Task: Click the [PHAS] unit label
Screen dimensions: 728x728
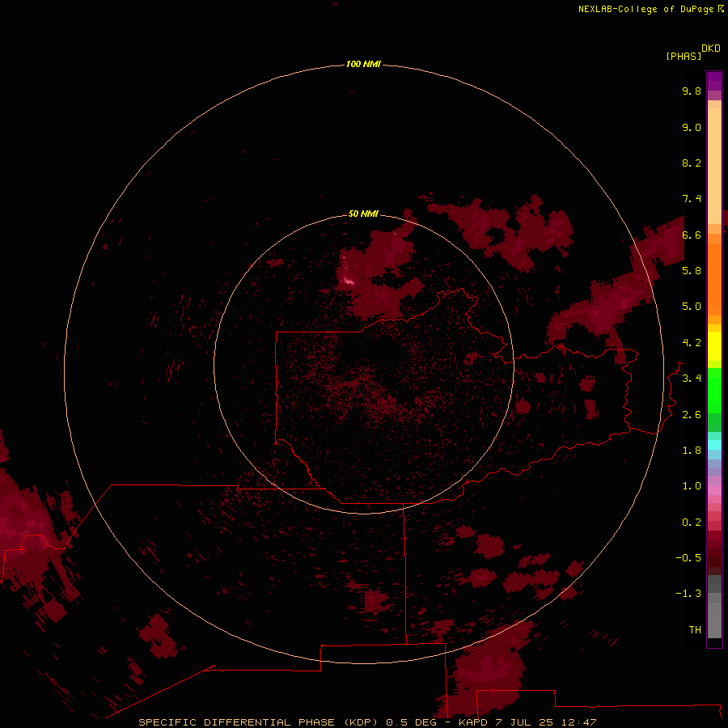Action: [x=684, y=57]
